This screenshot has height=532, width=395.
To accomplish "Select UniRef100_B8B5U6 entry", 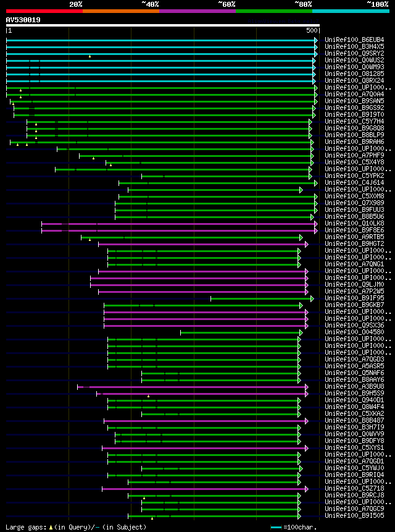I will [x=354, y=216].
